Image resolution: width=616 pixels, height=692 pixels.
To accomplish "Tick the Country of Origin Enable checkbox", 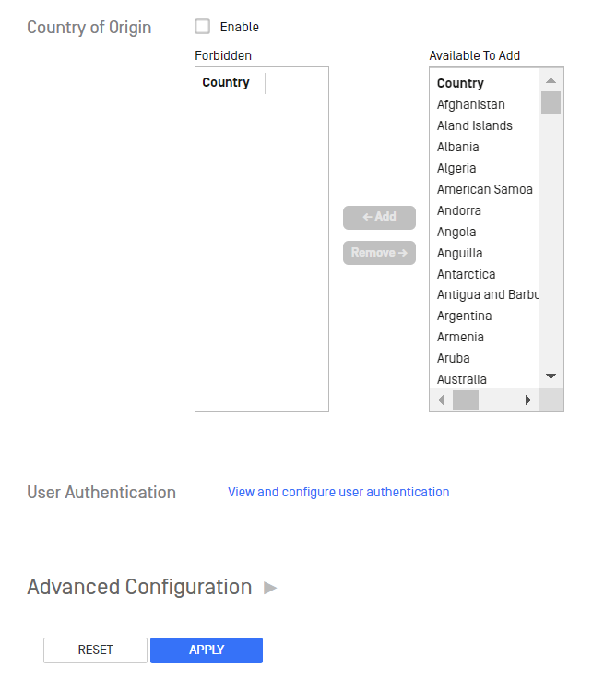I will tap(202, 27).
